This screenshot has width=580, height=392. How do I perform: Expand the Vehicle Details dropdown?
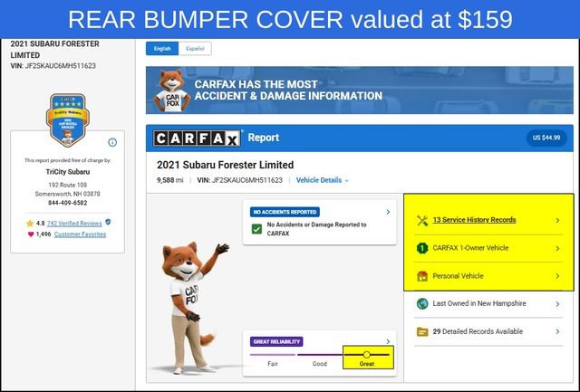pos(323,180)
